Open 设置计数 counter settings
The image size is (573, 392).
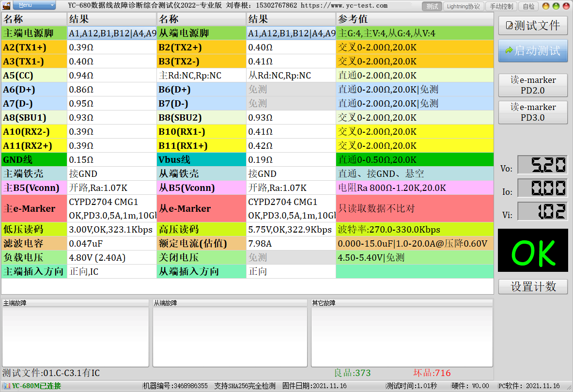(x=533, y=286)
